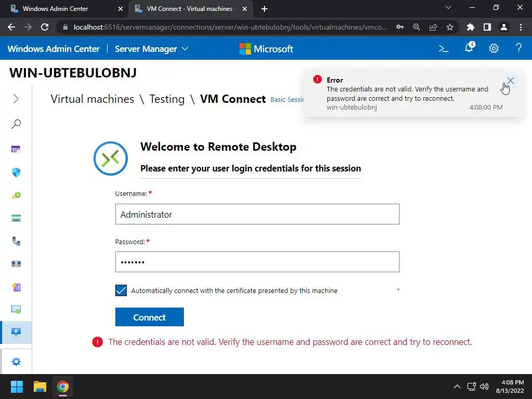Select the active Virtual machines sidebar icon
This screenshot has height=399, width=532.
[16, 332]
